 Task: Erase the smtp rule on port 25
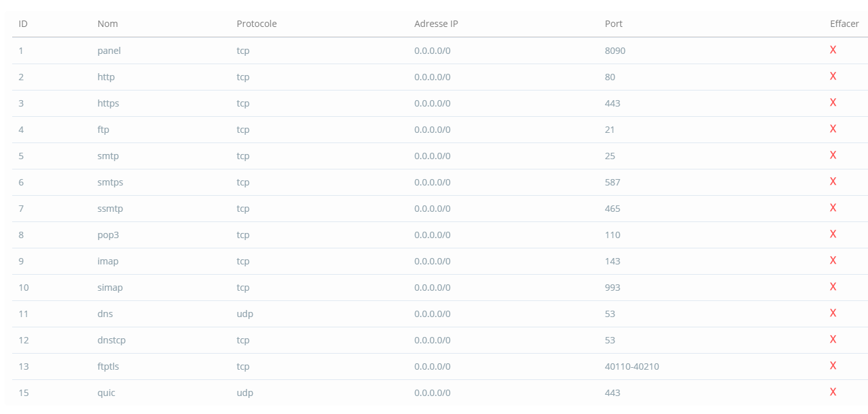coord(833,155)
